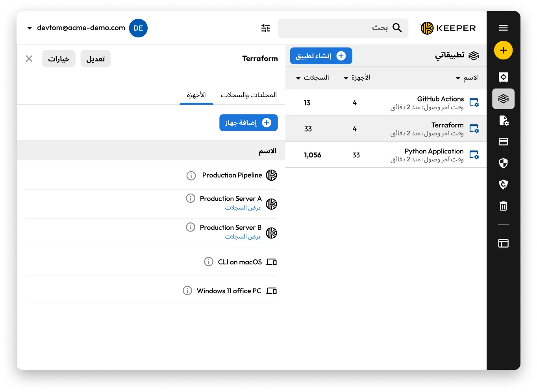Sort by الاسم column header
Viewport: 537px width, 392px height.
pyautogui.click(x=467, y=78)
